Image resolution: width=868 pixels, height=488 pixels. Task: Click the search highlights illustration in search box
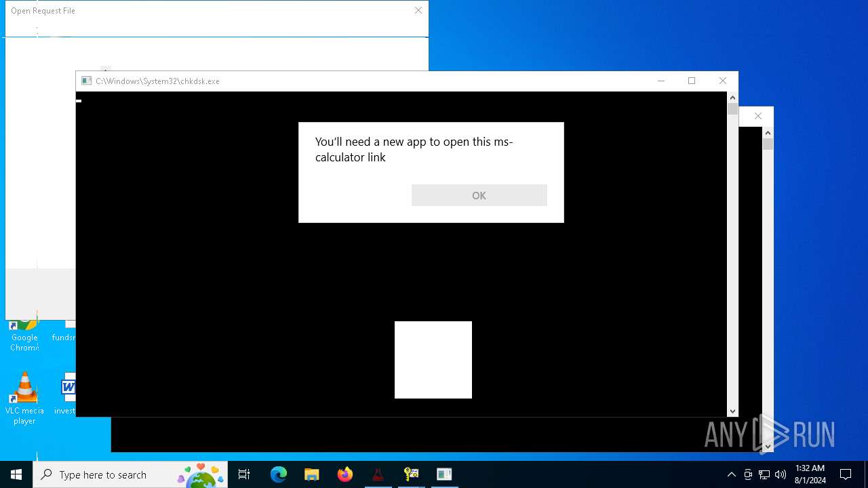(201, 475)
